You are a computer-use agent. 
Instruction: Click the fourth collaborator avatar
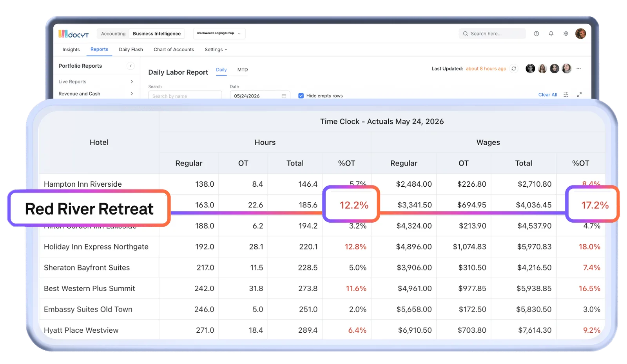pyautogui.click(x=567, y=68)
